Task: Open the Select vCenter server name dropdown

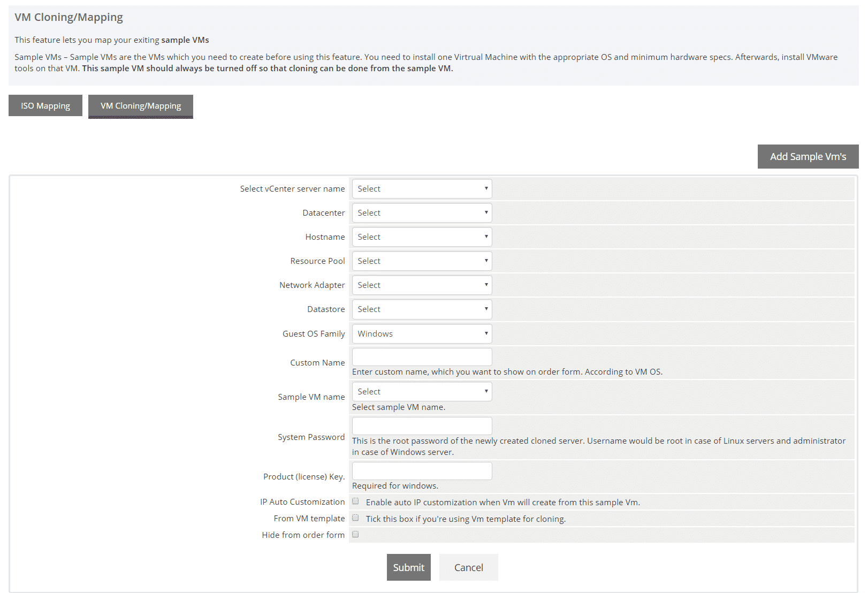Action: pyautogui.click(x=422, y=189)
